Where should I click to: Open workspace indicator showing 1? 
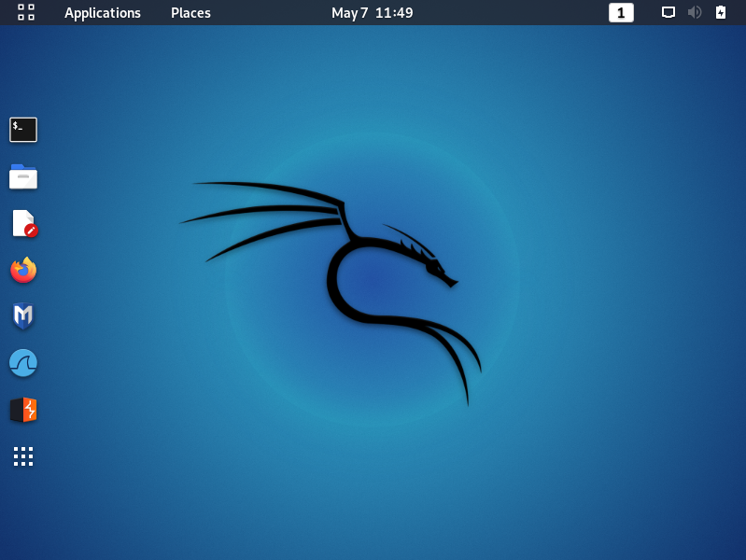point(621,13)
